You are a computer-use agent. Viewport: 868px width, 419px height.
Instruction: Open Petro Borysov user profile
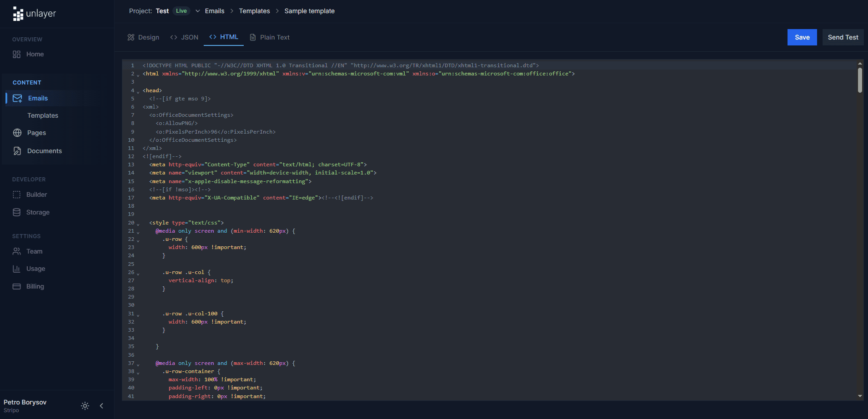[x=25, y=406]
